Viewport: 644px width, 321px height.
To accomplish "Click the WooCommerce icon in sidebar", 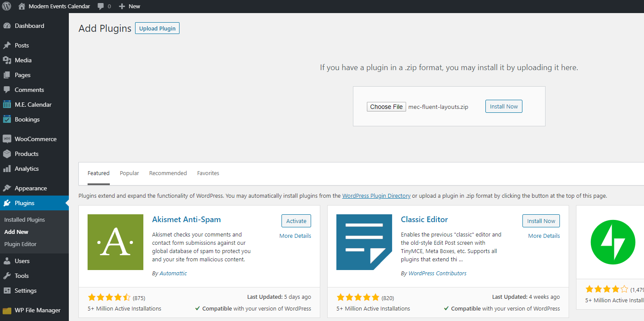I will [x=7, y=139].
